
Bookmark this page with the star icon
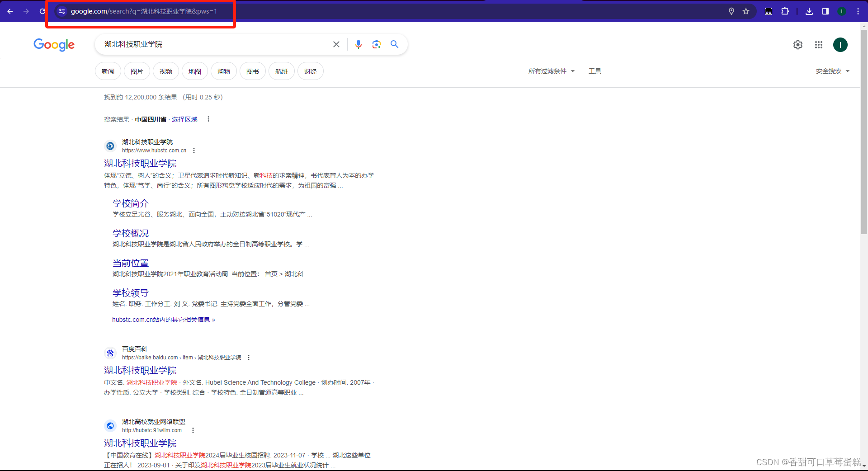[x=746, y=11]
